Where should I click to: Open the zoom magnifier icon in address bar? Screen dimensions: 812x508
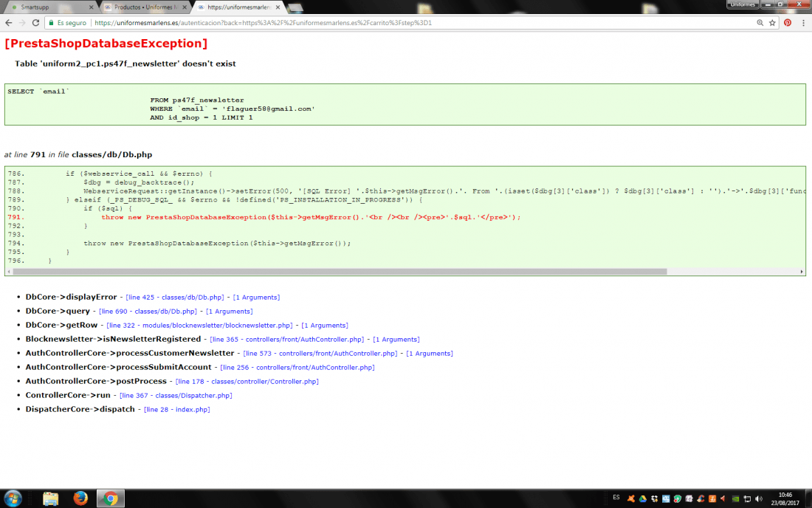(x=760, y=23)
